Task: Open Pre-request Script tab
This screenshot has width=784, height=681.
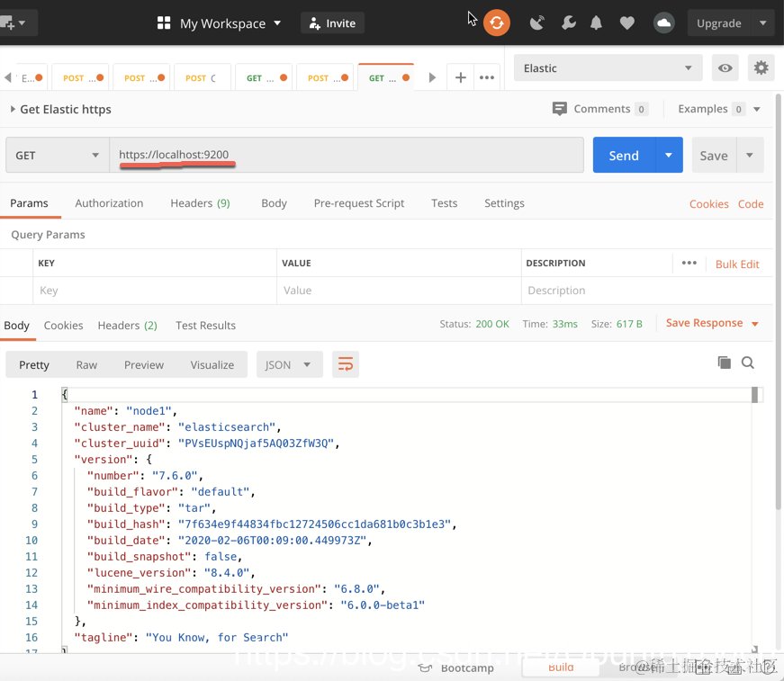Action: pyautogui.click(x=359, y=203)
